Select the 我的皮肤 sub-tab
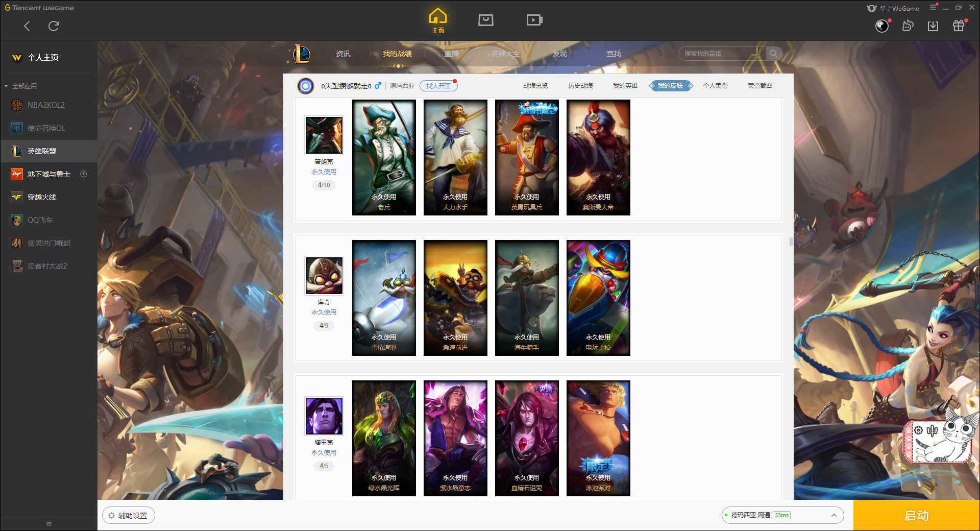The width and height of the screenshot is (980, 531). pos(671,86)
